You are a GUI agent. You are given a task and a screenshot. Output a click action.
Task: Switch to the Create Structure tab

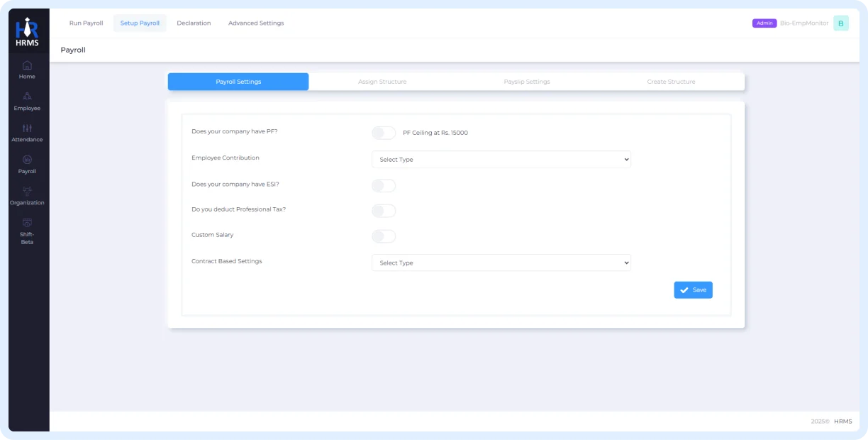(671, 82)
